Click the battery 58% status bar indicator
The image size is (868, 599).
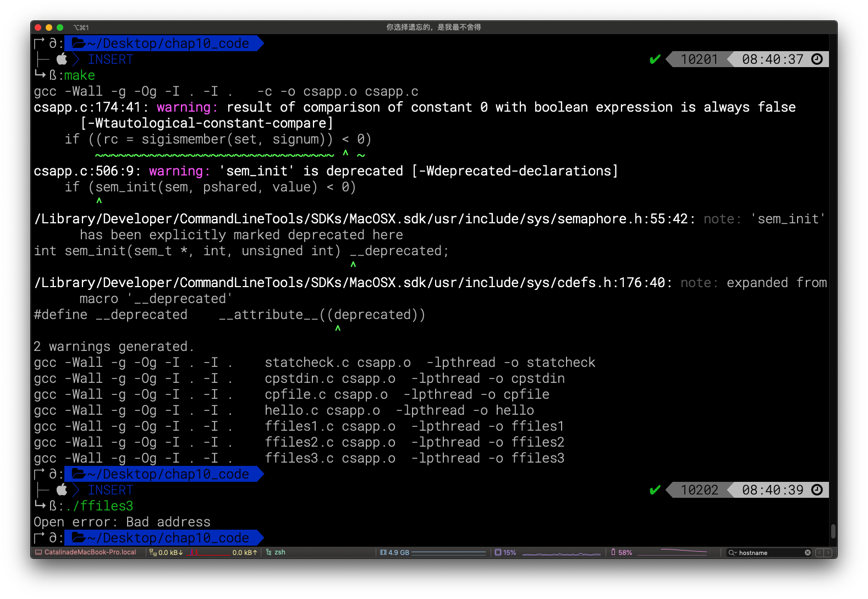coord(622,553)
